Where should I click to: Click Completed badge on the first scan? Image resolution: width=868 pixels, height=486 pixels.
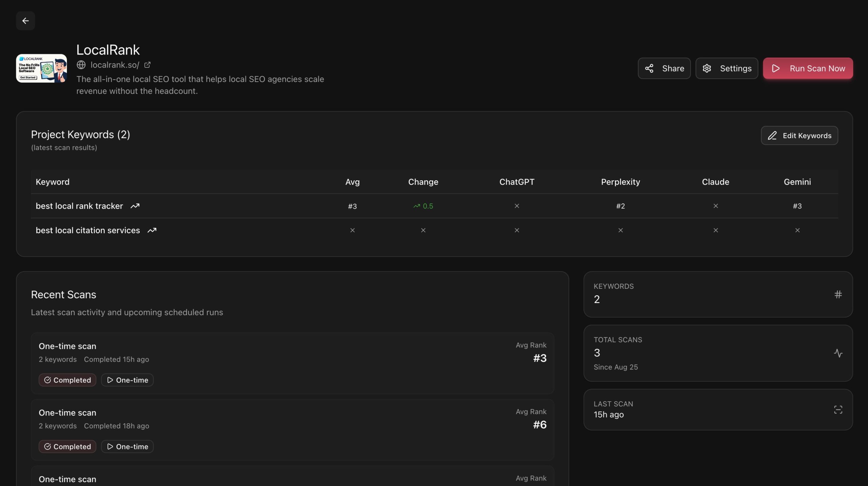67,380
